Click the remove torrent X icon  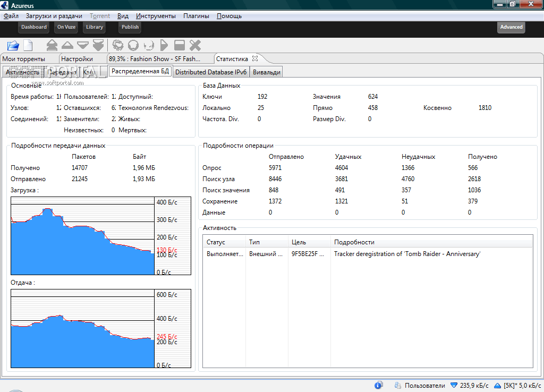(195, 46)
